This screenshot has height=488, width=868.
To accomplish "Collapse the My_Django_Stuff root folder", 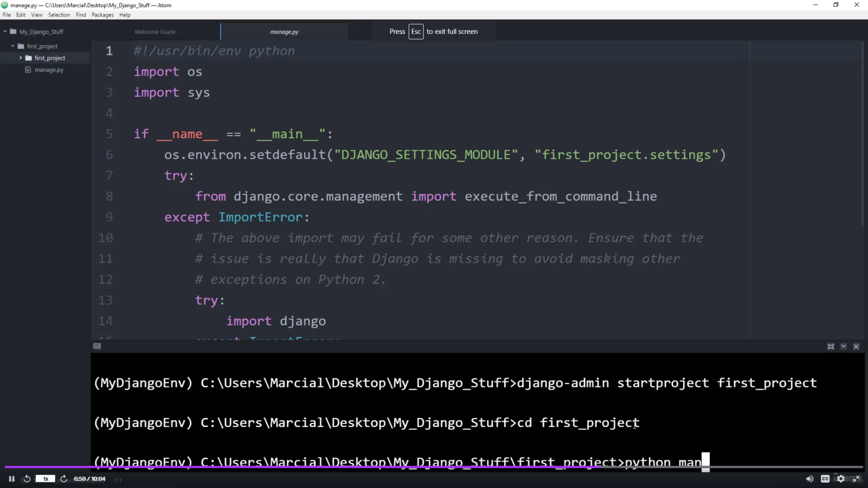I will click(x=5, y=32).
